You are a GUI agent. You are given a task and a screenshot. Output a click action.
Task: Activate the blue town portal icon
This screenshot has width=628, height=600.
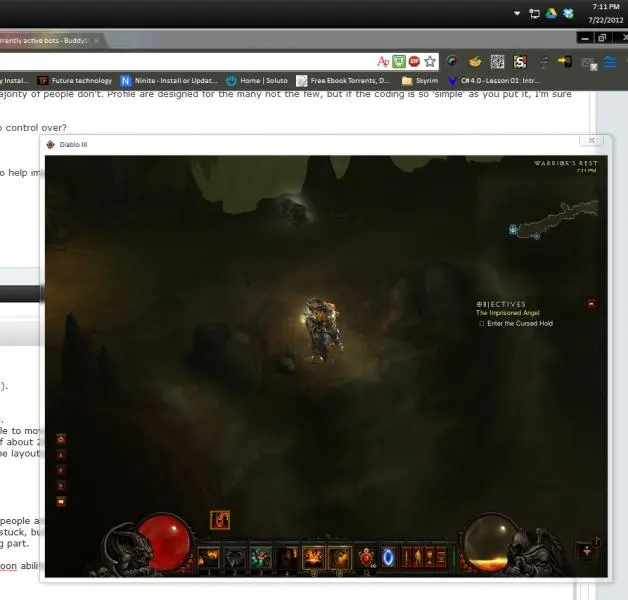pyautogui.click(x=388, y=557)
